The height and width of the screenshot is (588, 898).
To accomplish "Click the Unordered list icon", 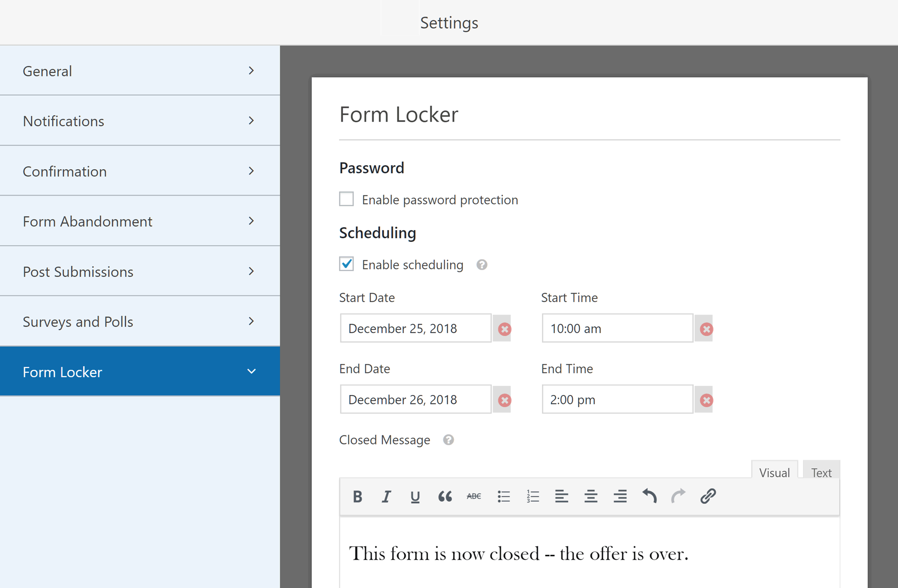I will [503, 497].
